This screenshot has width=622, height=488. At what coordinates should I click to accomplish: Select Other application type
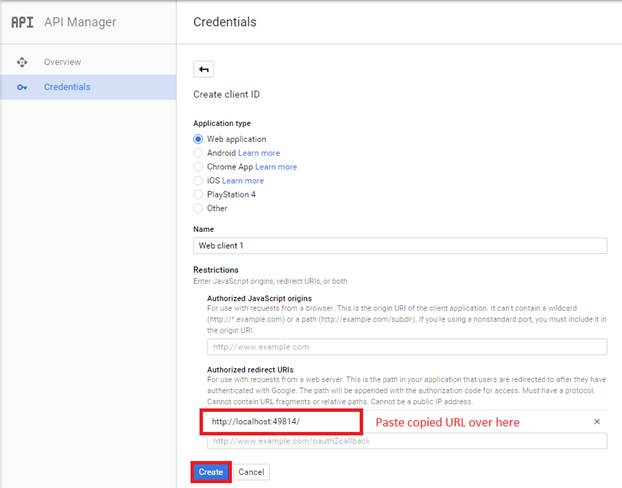click(x=198, y=208)
